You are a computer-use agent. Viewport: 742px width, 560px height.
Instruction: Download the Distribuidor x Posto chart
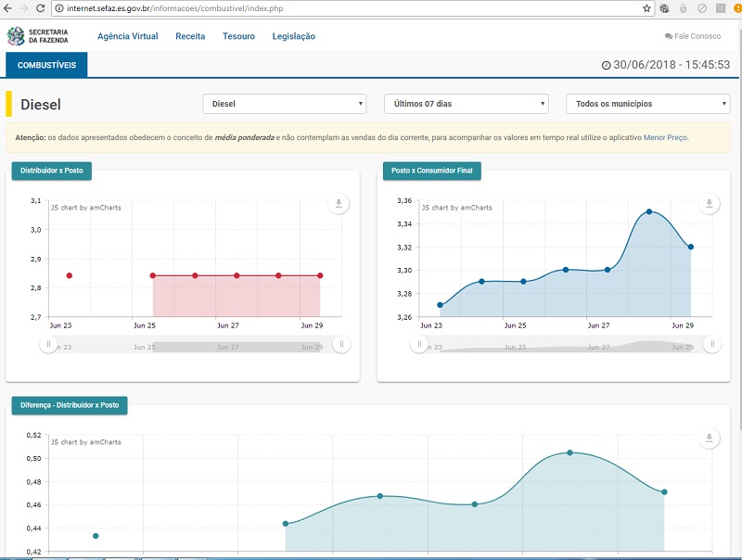pyautogui.click(x=339, y=203)
